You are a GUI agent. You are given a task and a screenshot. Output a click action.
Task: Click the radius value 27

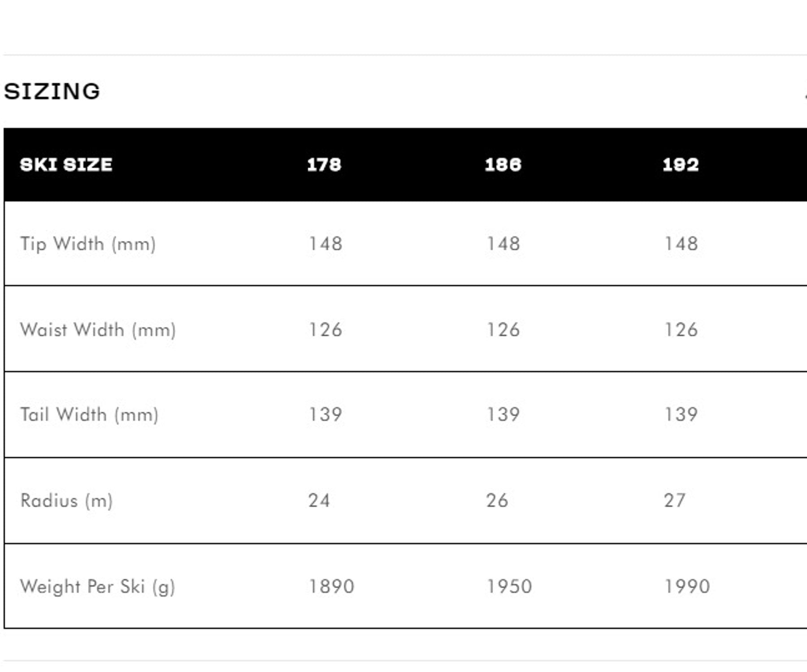click(x=675, y=501)
